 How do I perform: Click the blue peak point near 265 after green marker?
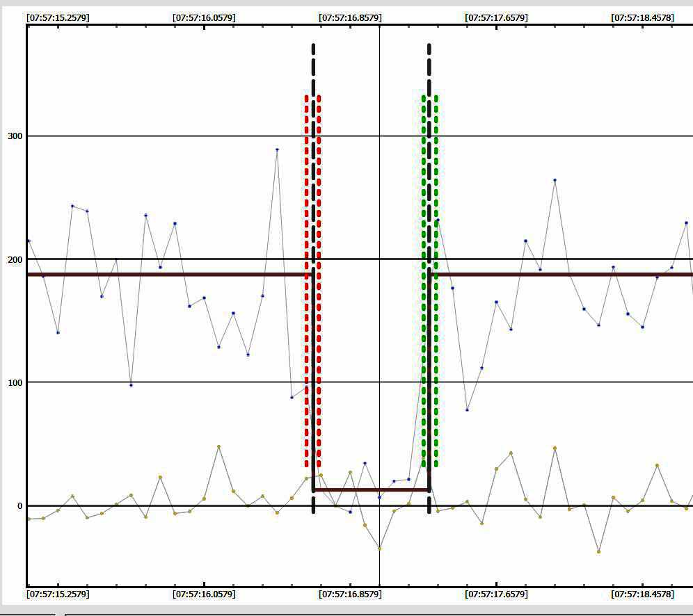[555, 180]
